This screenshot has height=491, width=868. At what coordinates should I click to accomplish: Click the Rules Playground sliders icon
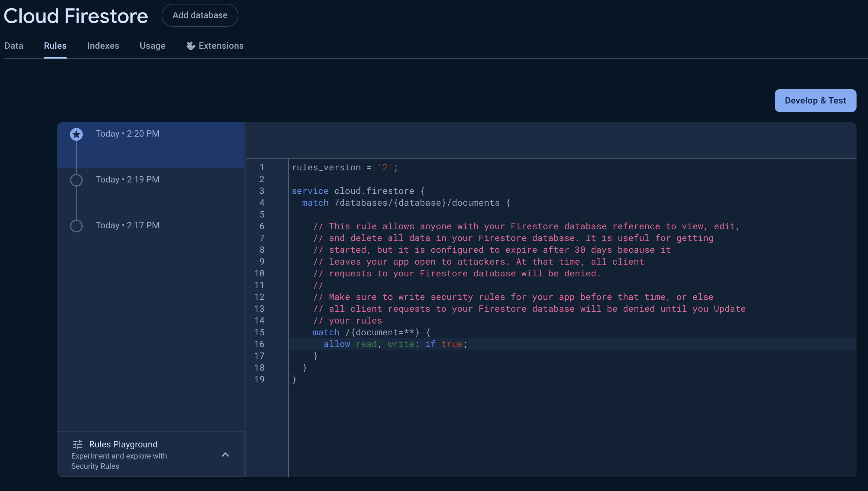pyautogui.click(x=78, y=445)
